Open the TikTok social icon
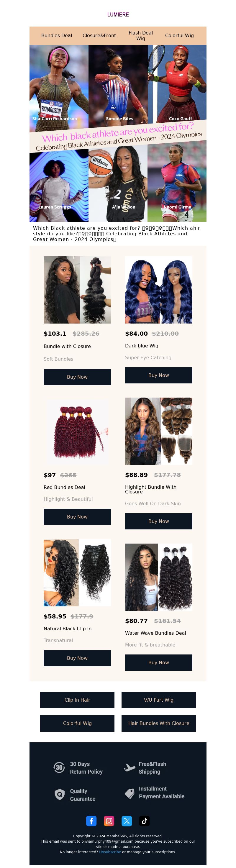Image resolution: width=236 pixels, height=868 pixels. pos(144,821)
